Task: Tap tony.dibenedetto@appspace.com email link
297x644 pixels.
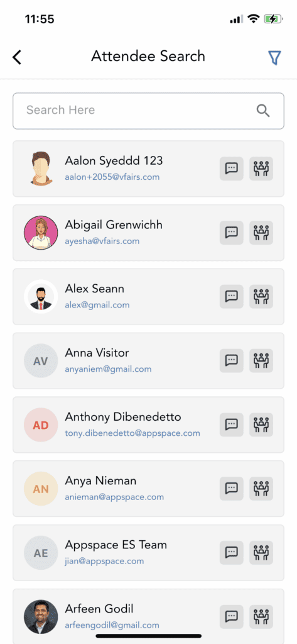Action: (132, 433)
